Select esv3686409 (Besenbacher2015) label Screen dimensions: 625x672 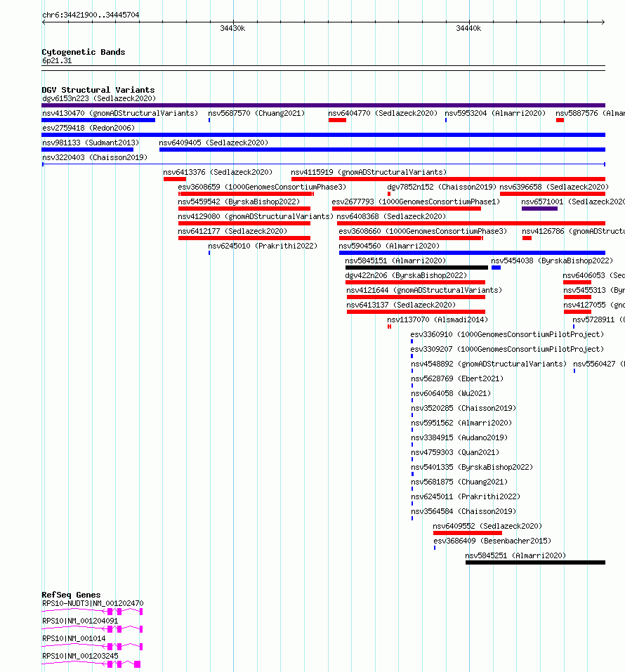pyautogui.click(x=492, y=541)
